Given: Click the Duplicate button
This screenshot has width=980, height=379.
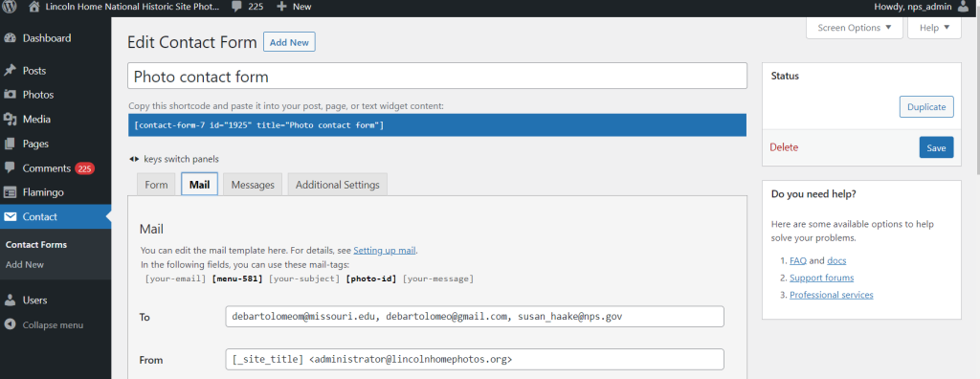Looking at the screenshot, I should [x=926, y=106].
